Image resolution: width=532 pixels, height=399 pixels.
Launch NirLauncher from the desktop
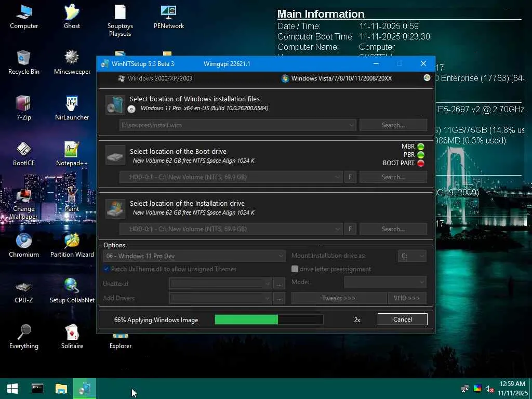click(72, 109)
